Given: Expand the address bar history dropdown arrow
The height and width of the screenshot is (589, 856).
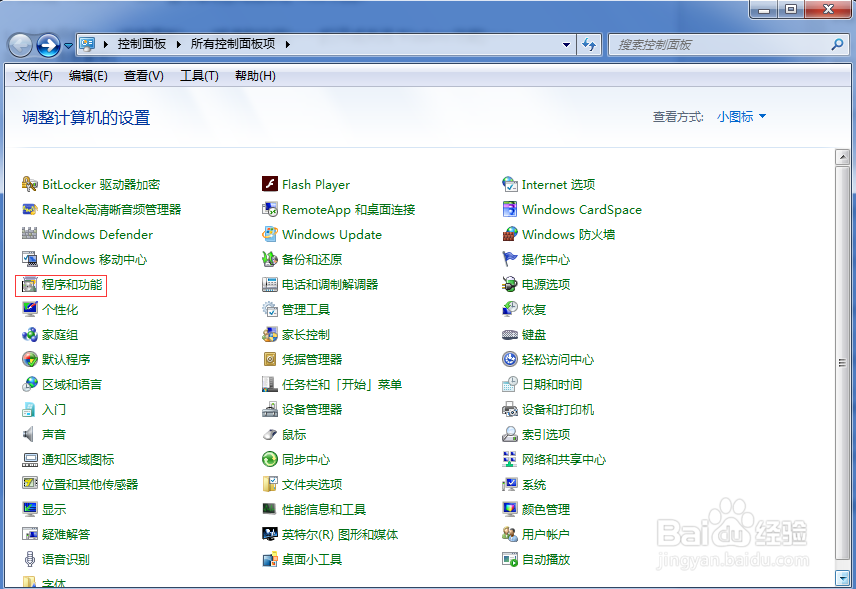Looking at the screenshot, I should pyautogui.click(x=566, y=45).
